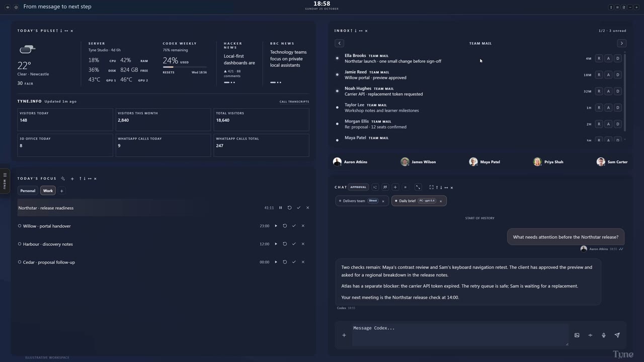Screen dimensions: 644x362
Task: Mark Cedar proposal follow-up as done
Action: click(x=294, y=262)
